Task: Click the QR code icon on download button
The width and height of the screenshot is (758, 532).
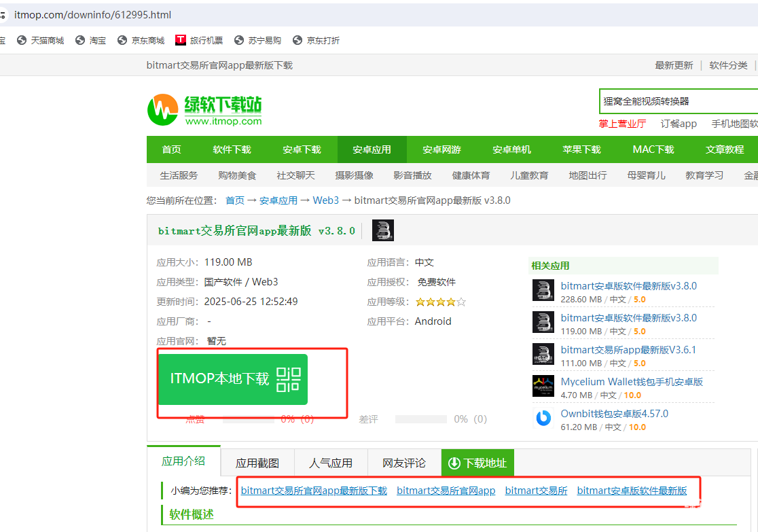Action: point(288,379)
